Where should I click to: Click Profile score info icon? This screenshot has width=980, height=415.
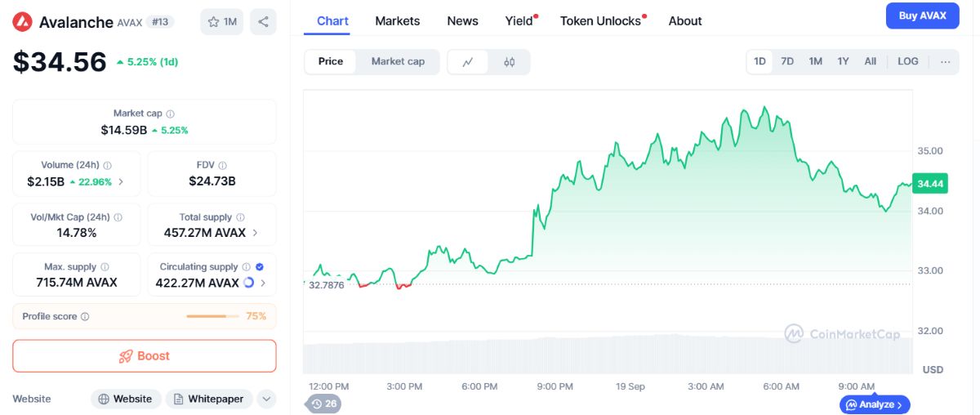tap(85, 316)
